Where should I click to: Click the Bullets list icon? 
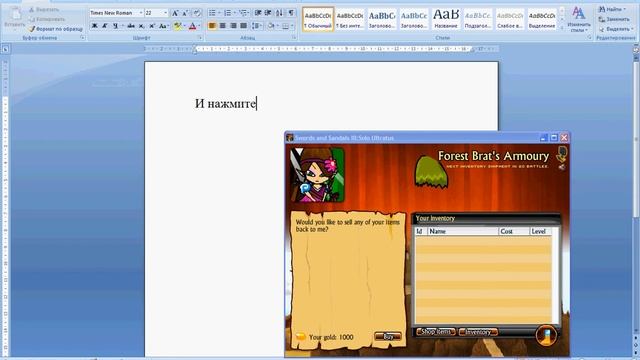pyautogui.click(x=212, y=13)
